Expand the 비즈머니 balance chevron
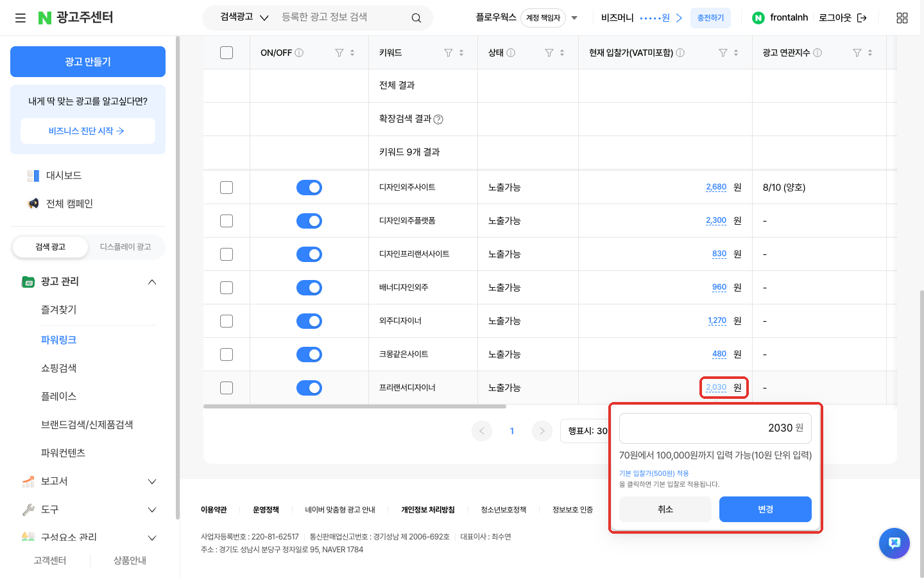This screenshot has width=924, height=578. (x=679, y=18)
